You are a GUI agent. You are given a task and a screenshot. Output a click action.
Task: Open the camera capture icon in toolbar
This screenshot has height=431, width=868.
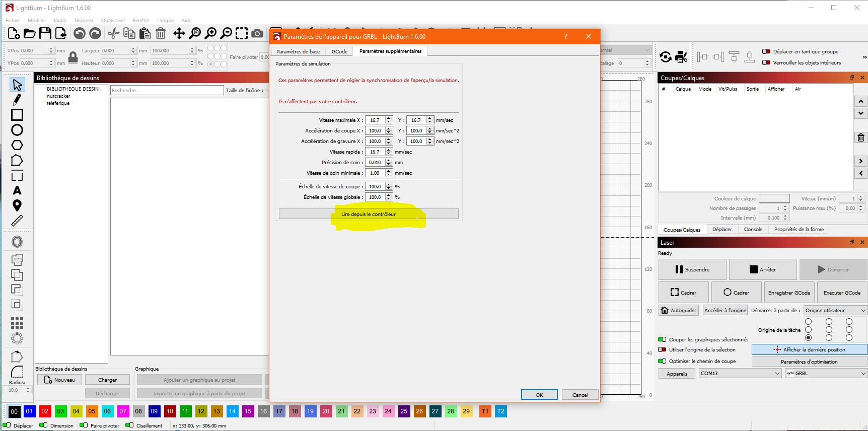pyautogui.click(x=257, y=34)
